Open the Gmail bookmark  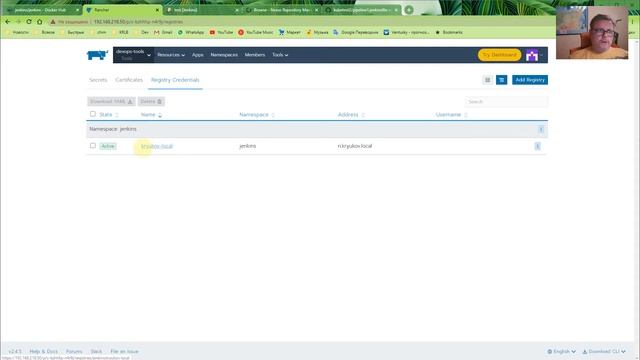point(163,32)
